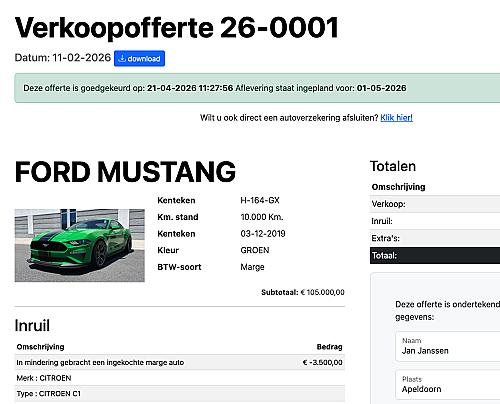
Task: Click delivery date '01-05-2026'
Action: coord(381,88)
